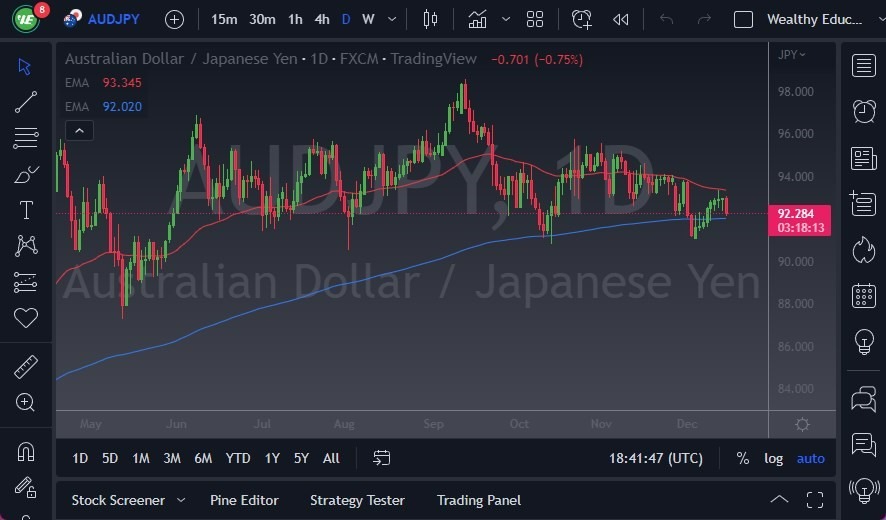This screenshot has height=520, width=886.
Task: Open the Indicators menu
Action: click(x=477, y=20)
